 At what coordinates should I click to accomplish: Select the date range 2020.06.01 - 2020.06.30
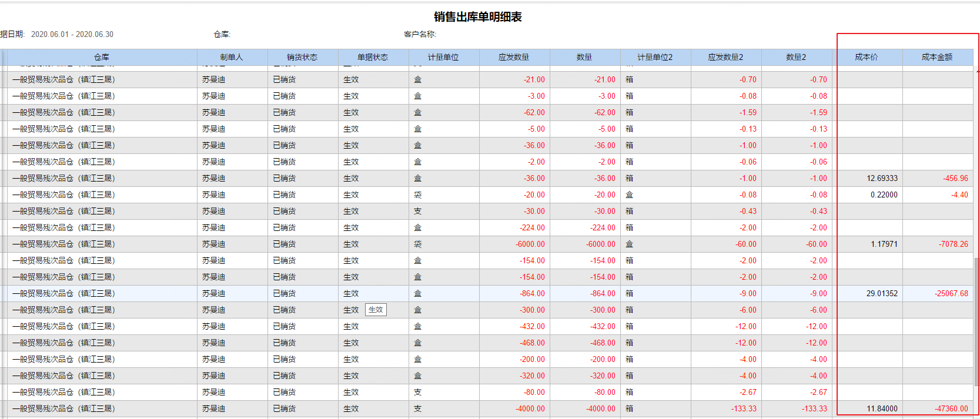tap(72, 34)
